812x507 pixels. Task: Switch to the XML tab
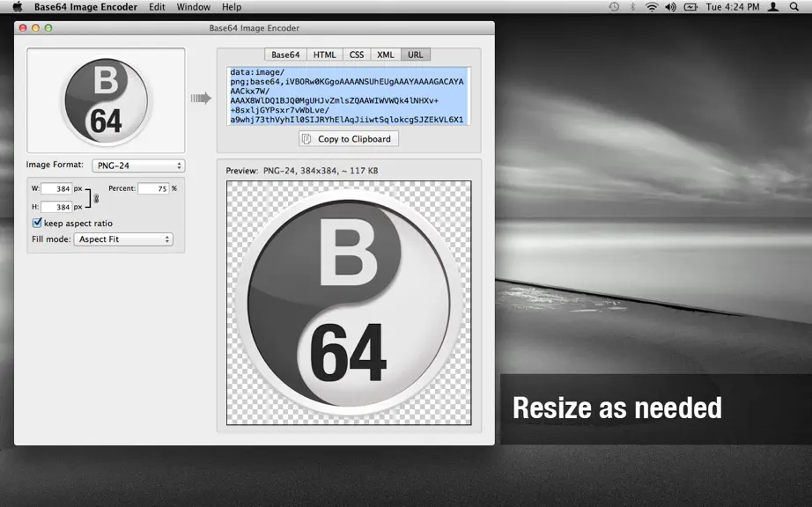385,55
